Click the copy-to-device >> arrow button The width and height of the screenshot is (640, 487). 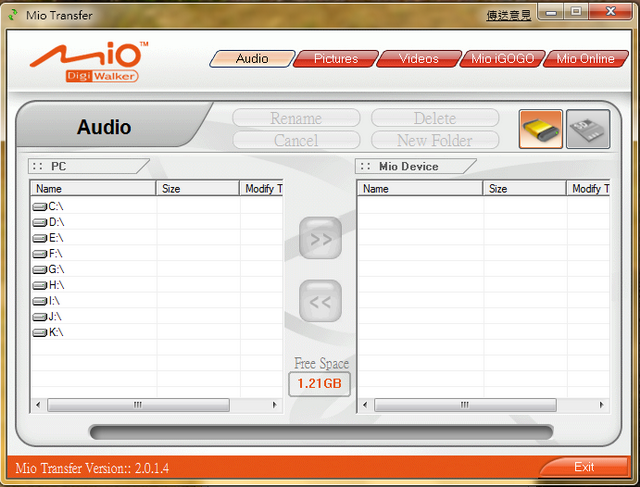[x=320, y=238]
